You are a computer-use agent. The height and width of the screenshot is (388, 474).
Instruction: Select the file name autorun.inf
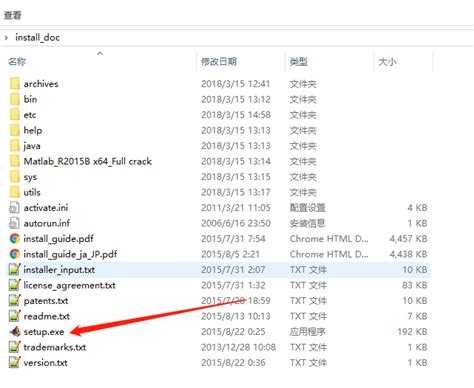pyautogui.click(x=47, y=223)
